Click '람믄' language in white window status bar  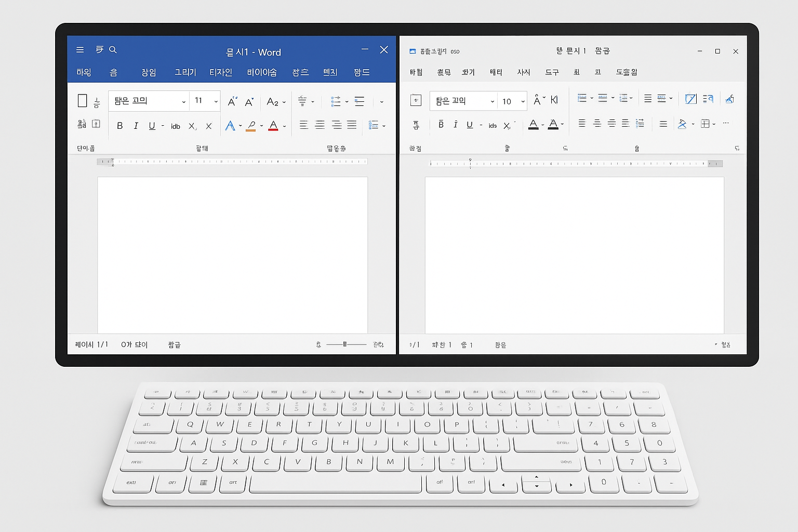(500, 345)
